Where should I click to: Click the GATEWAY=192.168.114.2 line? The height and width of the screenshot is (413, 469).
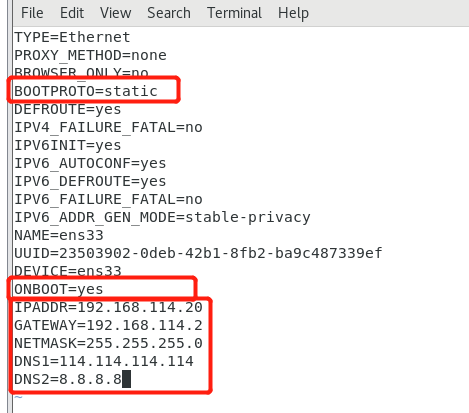click(x=108, y=325)
